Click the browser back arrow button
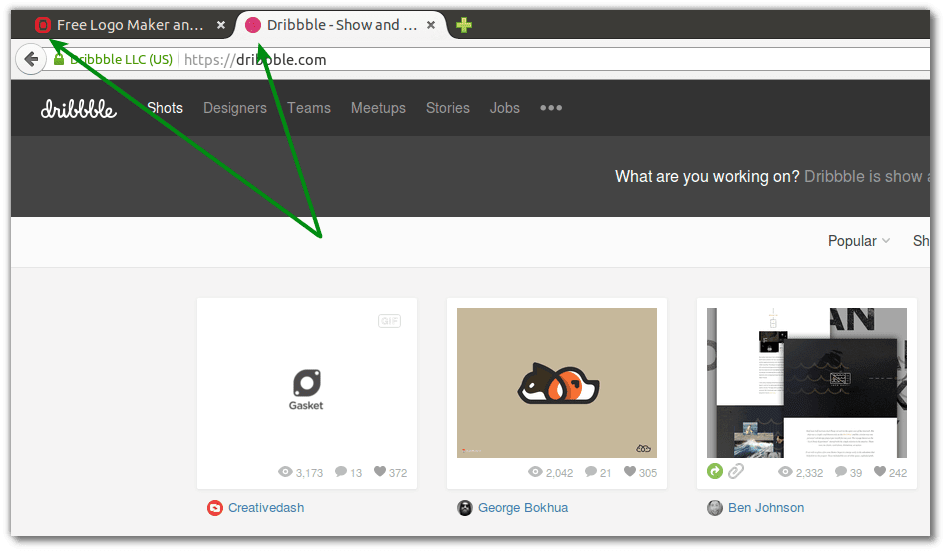 point(31,59)
